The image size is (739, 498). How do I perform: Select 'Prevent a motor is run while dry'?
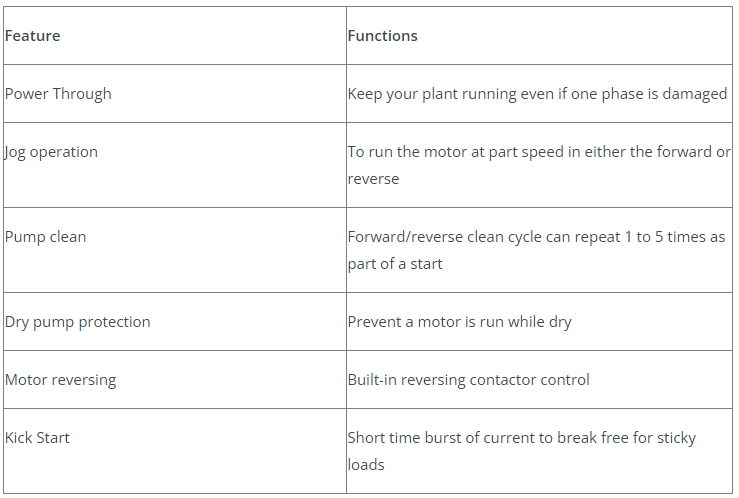pos(459,322)
